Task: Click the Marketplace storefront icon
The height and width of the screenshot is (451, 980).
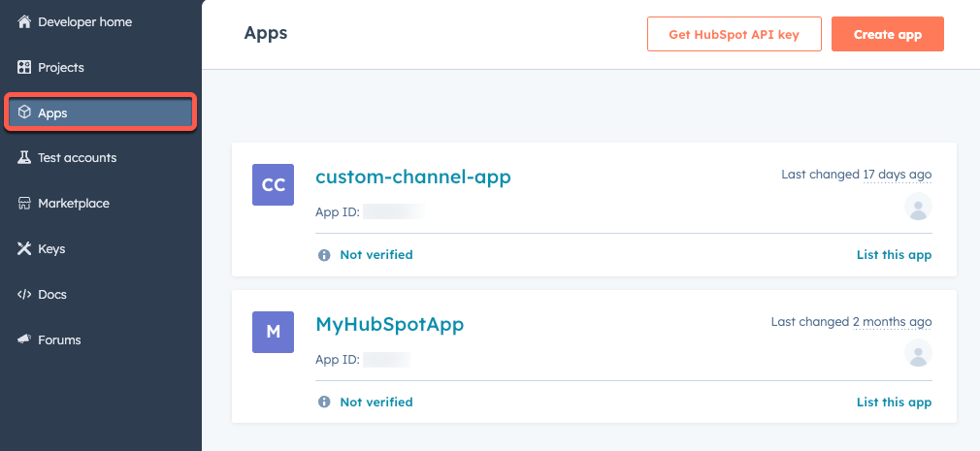Action: click(23, 203)
